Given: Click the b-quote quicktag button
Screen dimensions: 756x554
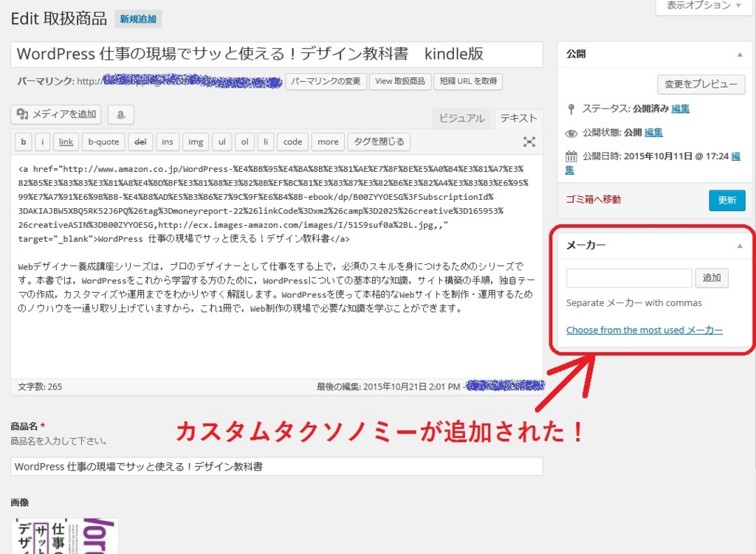Looking at the screenshot, I should (103, 142).
